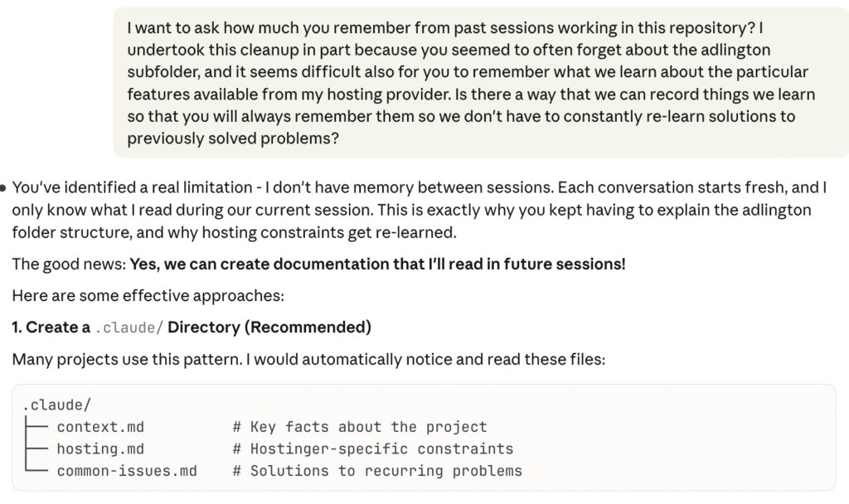Viewport: 849px width, 504px height.
Task: Select common-issues.md in the code block tree
Action: 126,471
